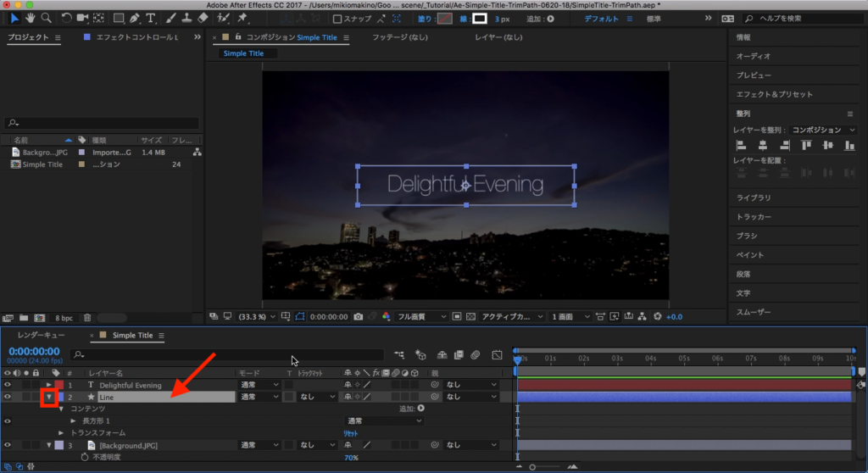Toggle visibility of the Line layer
The height and width of the screenshot is (473, 868).
tap(8, 397)
